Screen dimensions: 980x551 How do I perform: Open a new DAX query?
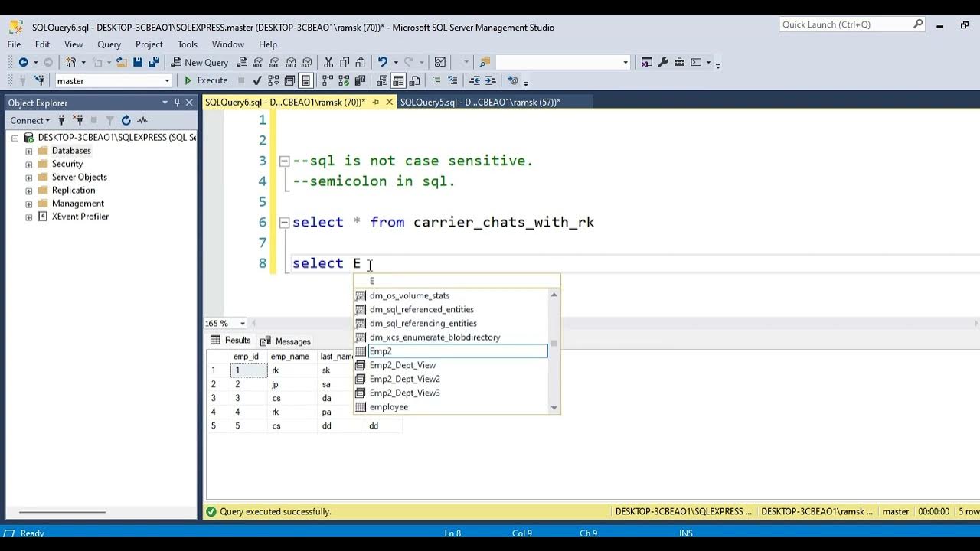(306, 62)
